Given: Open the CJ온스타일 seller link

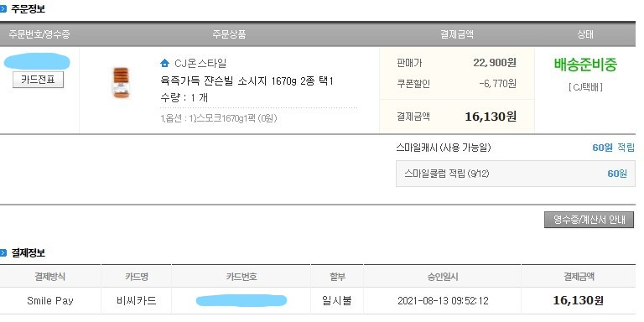Looking at the screenshot, I should coord(200,63).
